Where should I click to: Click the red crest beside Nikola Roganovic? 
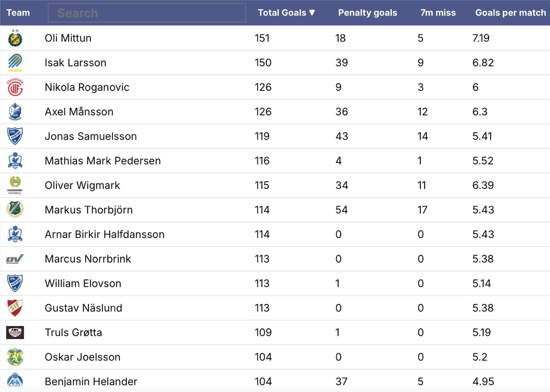click(15, 87)
